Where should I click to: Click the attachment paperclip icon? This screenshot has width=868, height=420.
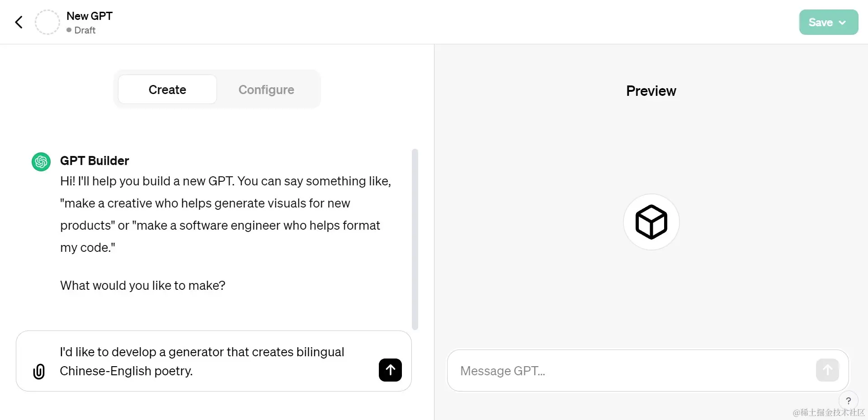coord(39,371)
